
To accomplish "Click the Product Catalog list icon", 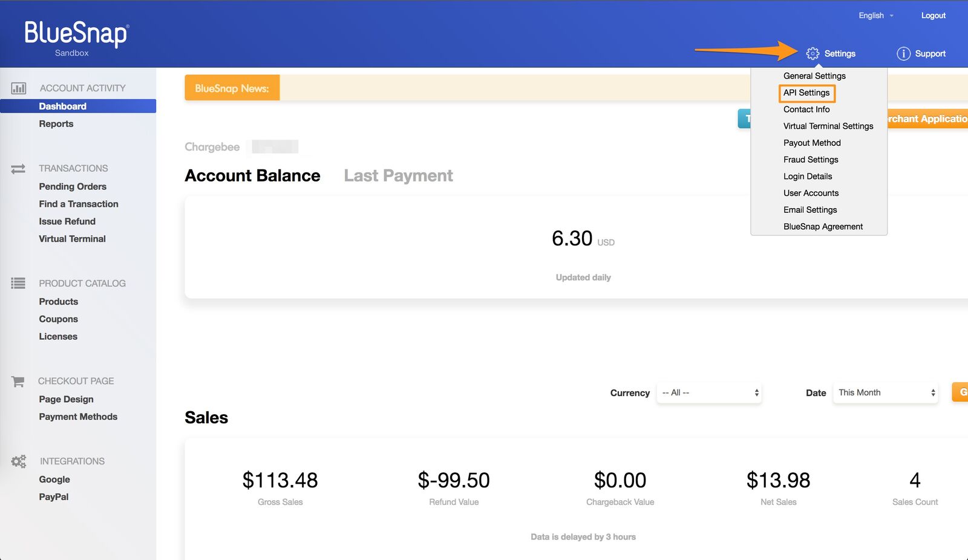I will click(x=18, y=283).
